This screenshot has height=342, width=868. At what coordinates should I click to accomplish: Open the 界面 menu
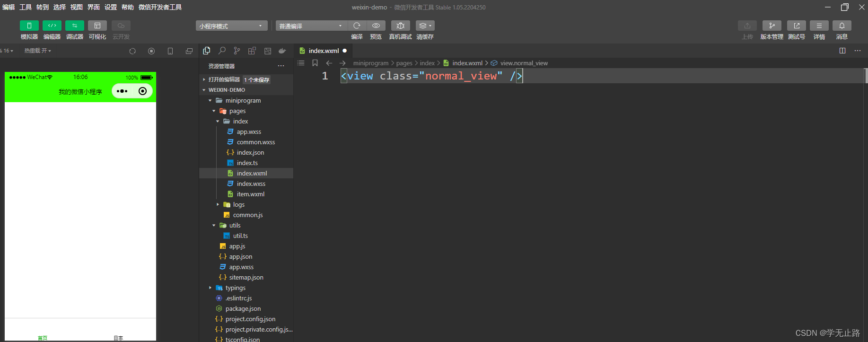[x=94, y=7]
